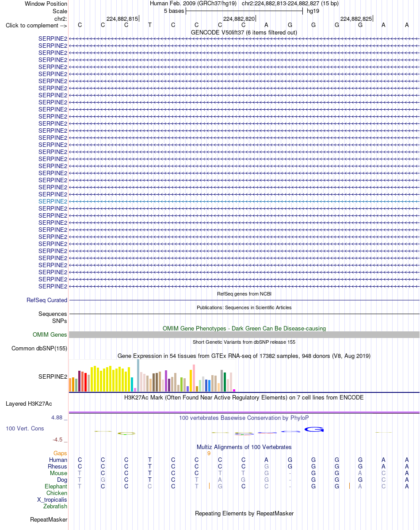Click the 'Common dbSNP(155)' track label
Viewport: 420px width, 530px height.
pyautogui.click(x=39, y=349)
